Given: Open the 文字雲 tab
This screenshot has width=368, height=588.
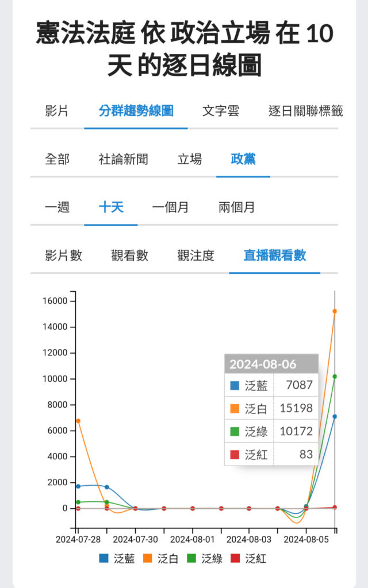Looking at the screenshot, I should click(x=220, y=111).
